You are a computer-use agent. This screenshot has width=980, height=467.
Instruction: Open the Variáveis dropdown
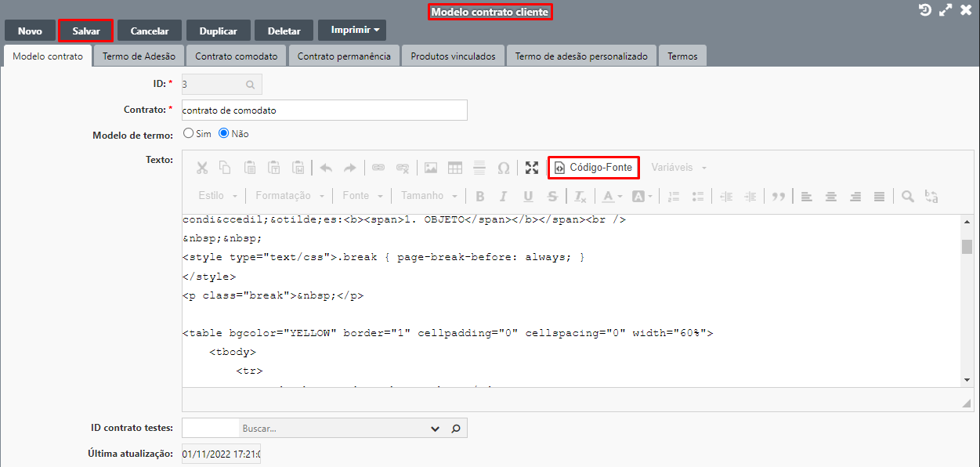[679, 168]
